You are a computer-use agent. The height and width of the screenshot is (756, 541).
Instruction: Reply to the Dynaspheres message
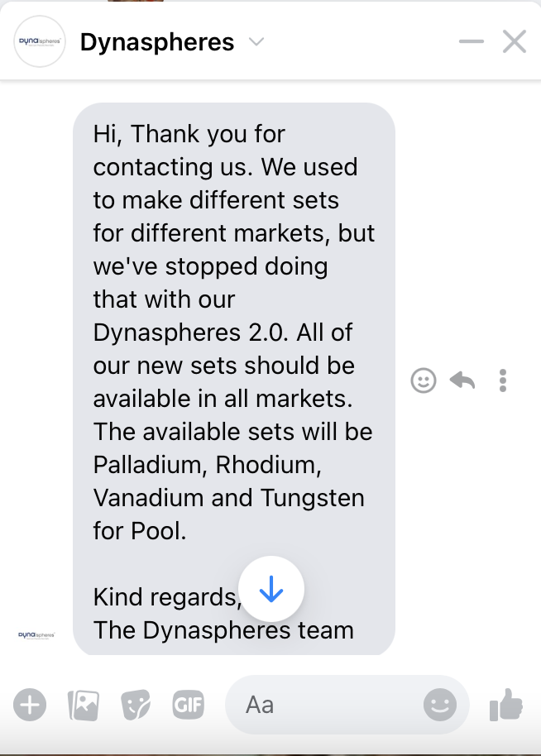pos(462,380)
